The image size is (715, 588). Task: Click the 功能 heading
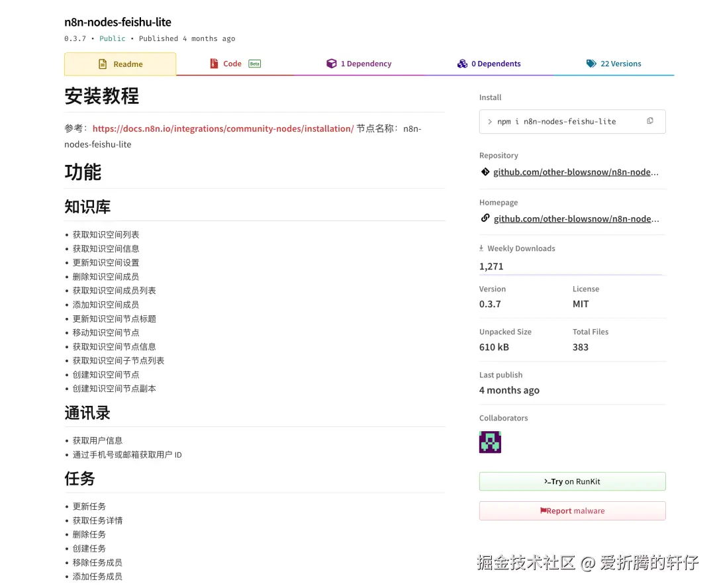pyautogui.click(x=83, y=172)
